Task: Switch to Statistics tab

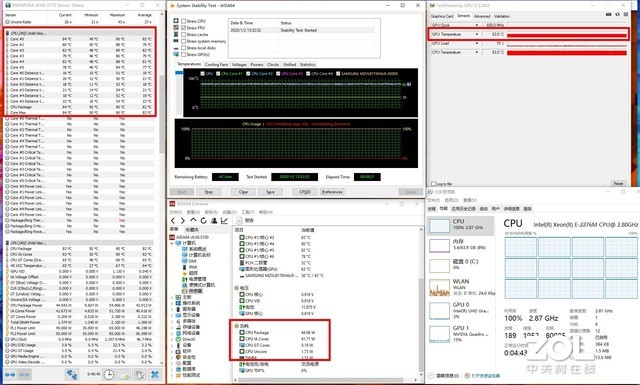Action: pyautogui.click(x=307, y=65)
